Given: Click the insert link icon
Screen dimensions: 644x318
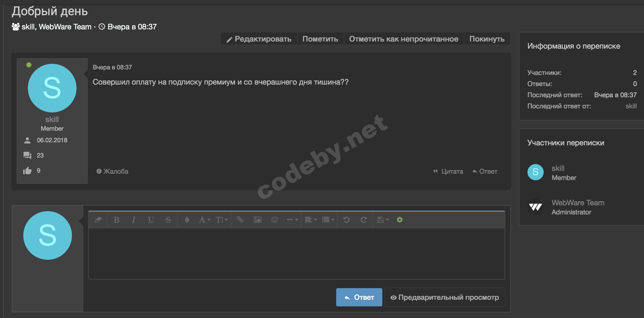Looking at the screenshot, I should [240, 220].
